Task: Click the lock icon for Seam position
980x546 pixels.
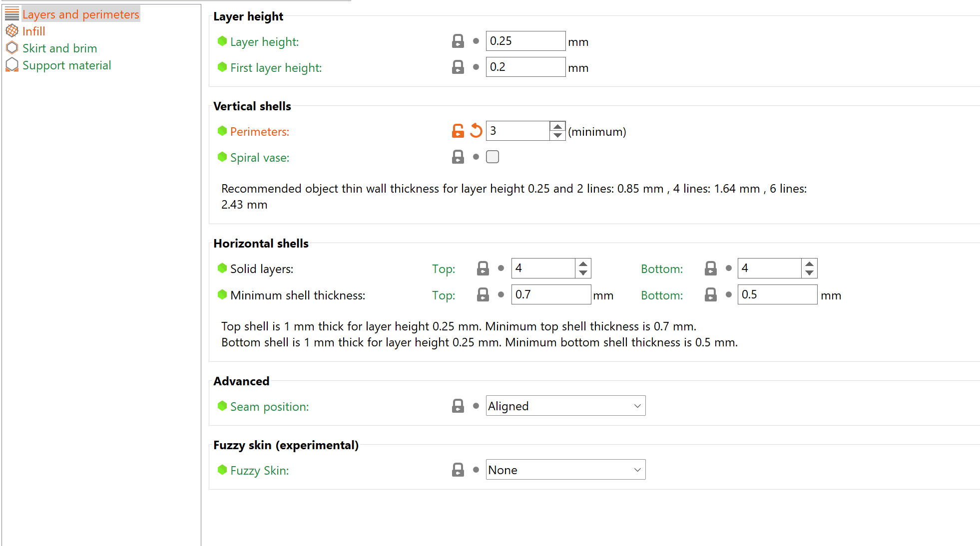Action: pyautogui.click(x=458, y=406)
